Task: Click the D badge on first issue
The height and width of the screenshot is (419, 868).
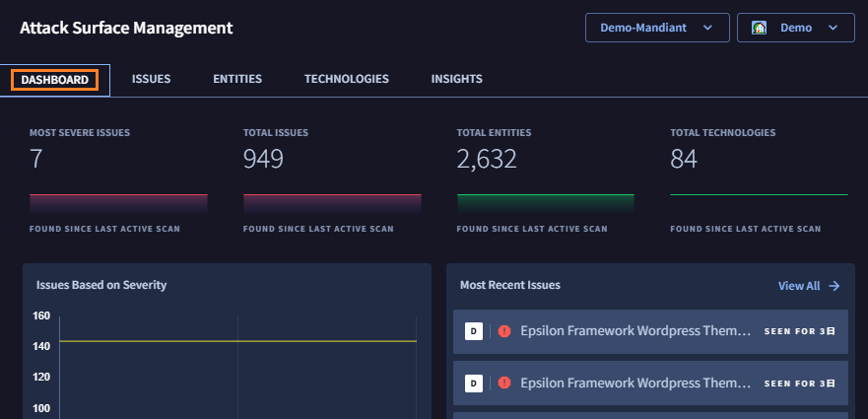Action: (x=474, y=331)
